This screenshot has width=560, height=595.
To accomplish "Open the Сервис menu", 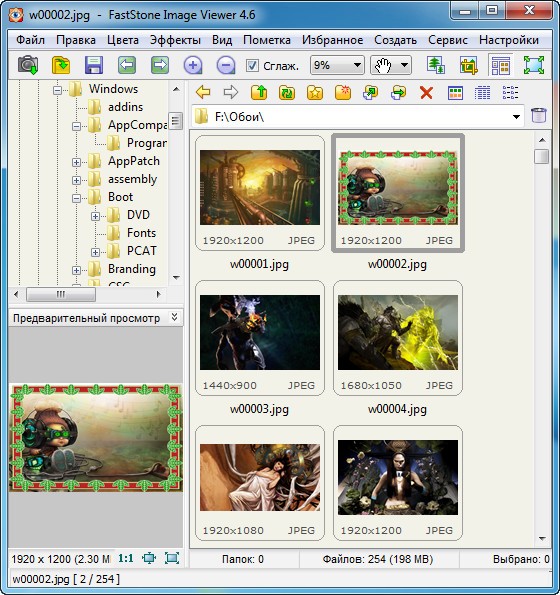I will (x=448, y=40).
